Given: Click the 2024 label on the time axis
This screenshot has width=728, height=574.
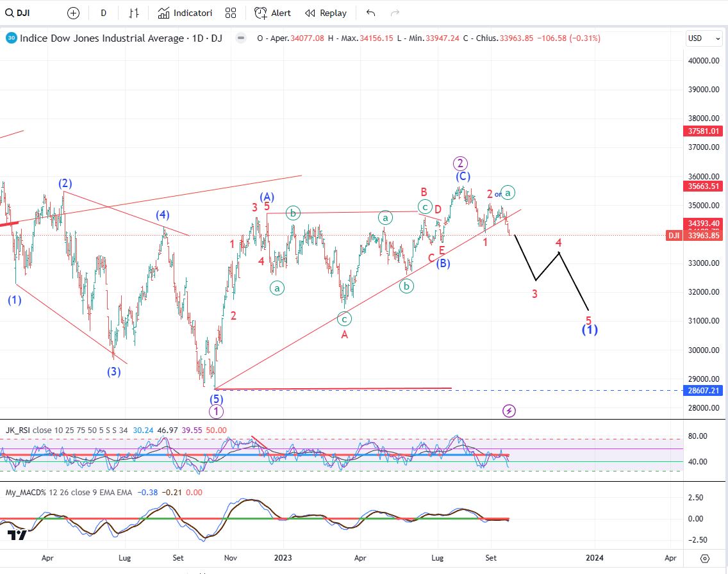Looking at the screenshot, I should [595, 558].
